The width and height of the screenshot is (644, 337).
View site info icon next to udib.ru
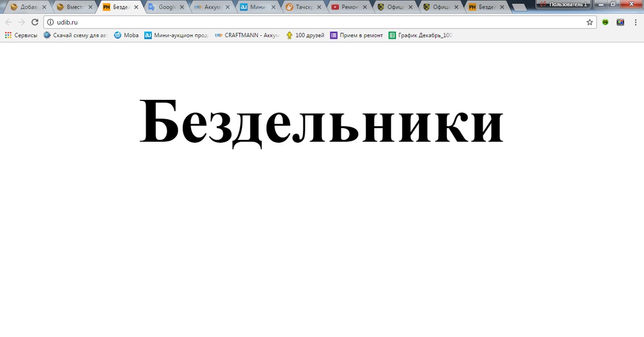tap(50, 22)
